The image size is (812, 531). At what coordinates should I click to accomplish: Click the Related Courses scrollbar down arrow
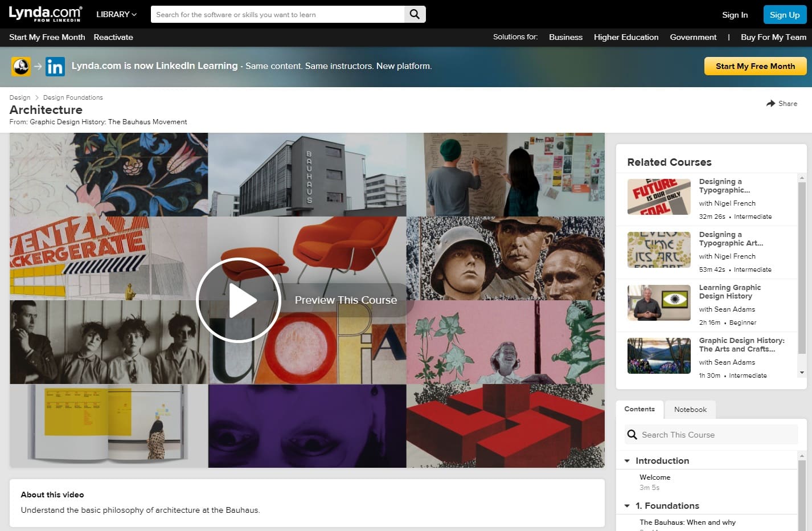point(802,373)
